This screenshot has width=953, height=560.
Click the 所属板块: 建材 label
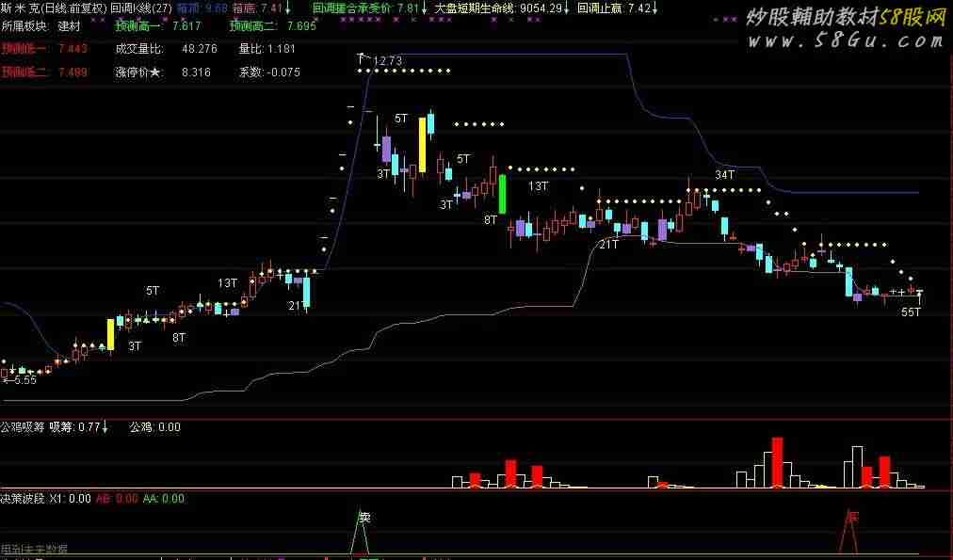tap(40, 26)
